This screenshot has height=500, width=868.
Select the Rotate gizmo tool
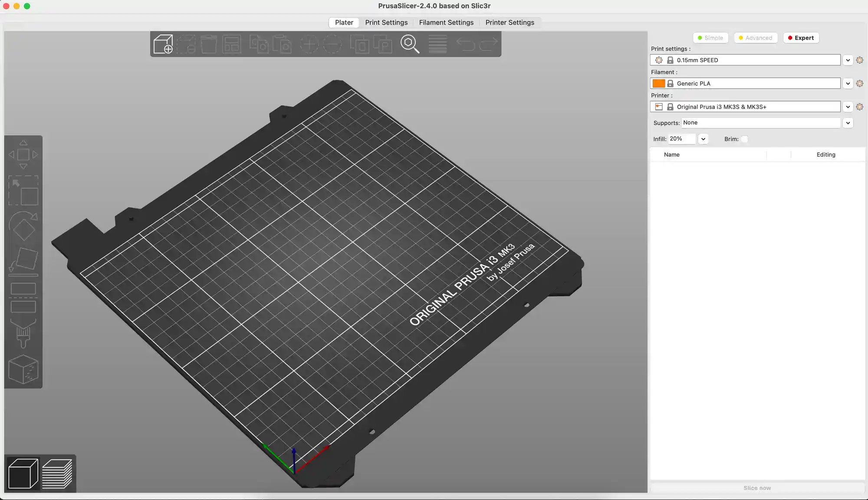(x=23, y=226)
